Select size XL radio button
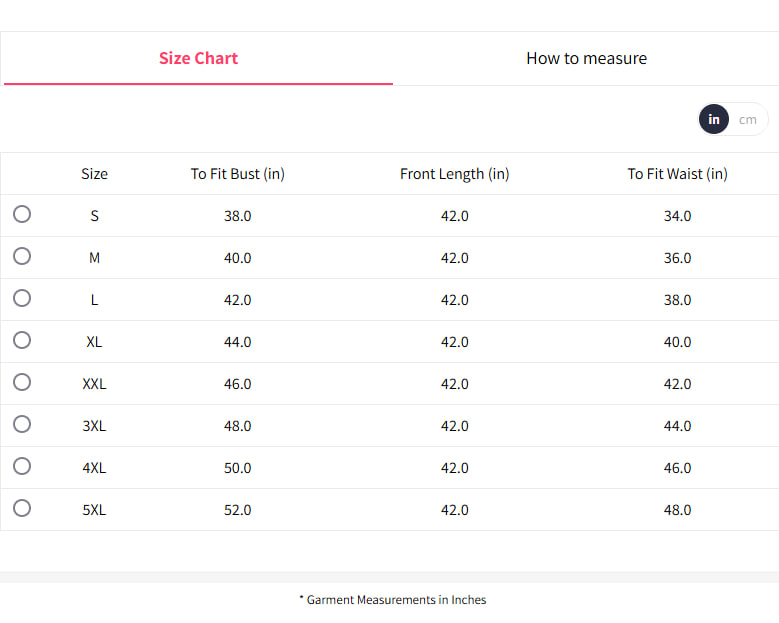This screenshot has height=623, width=779. (22, 340)
